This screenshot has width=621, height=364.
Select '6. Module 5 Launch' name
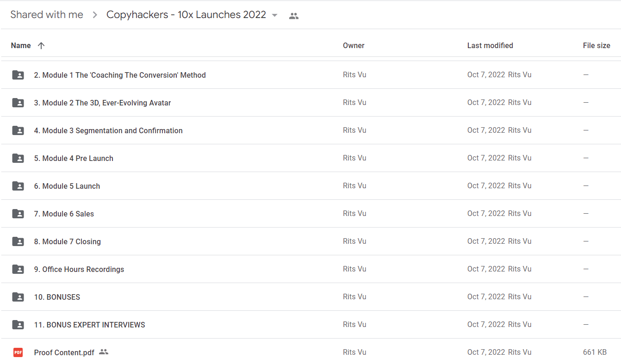[67, 186]
